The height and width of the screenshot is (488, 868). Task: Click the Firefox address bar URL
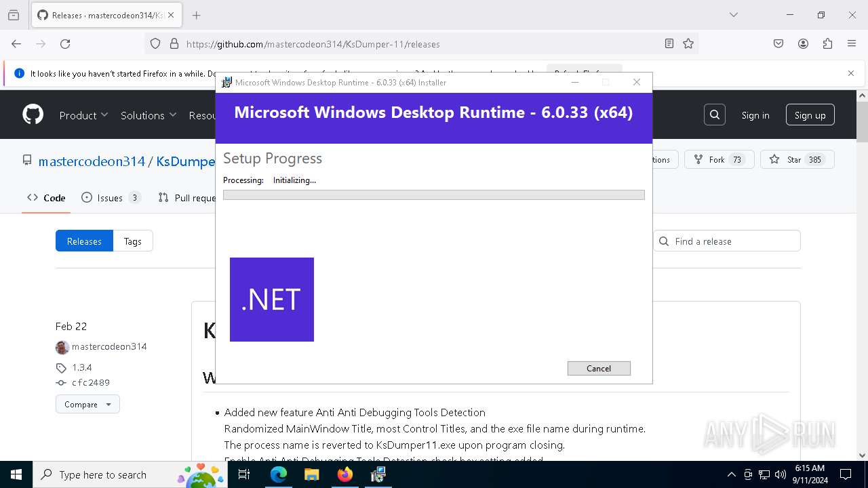[313, 44]
